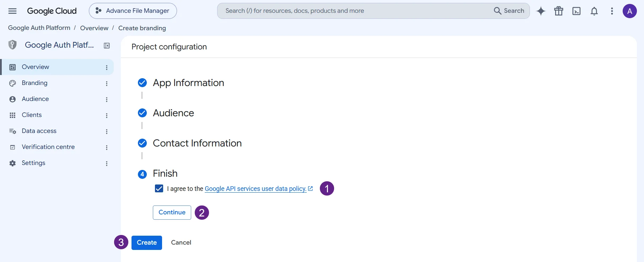Click the Branding palette icon
This screenshot has width=644, height=262.
coord(12,83)
